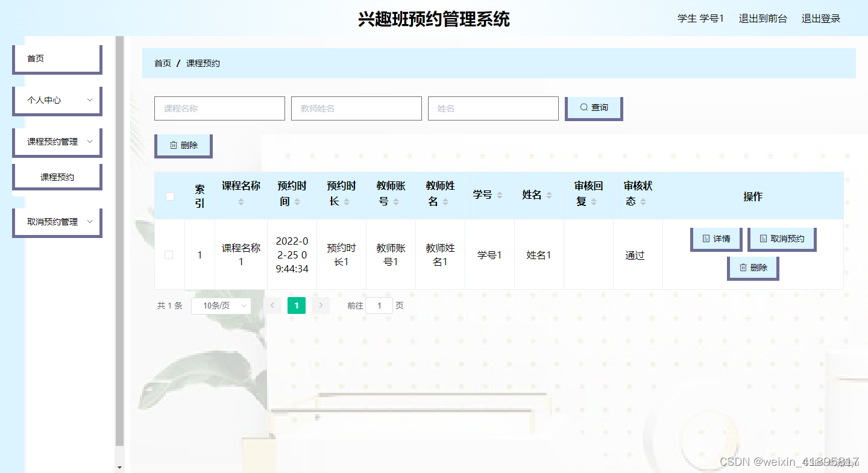Select page 1 pagination button
Screen dimensions: 868x473
(297, 305)
